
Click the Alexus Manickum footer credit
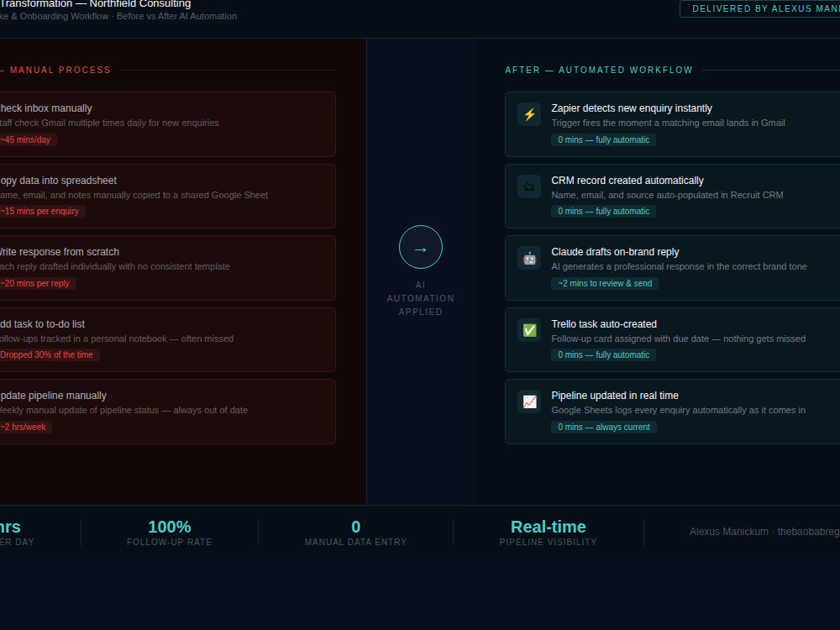pyautogui.click(x=764, y=532)
